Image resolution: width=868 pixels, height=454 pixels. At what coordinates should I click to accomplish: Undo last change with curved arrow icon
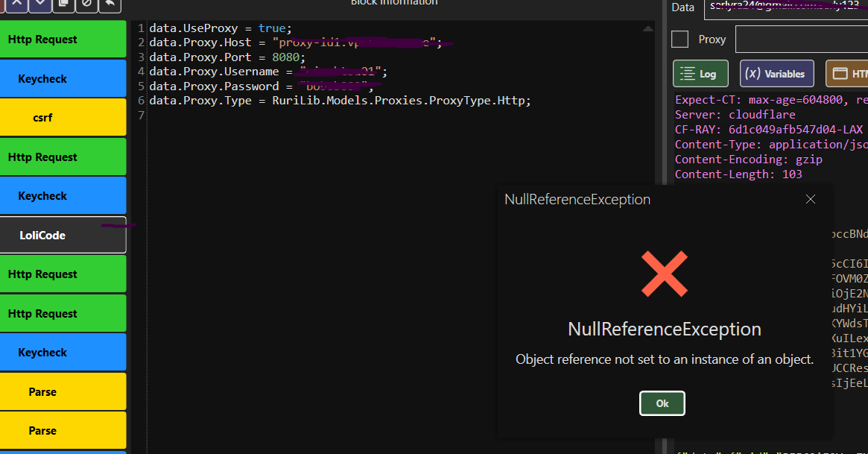click(x=110, y=4)
